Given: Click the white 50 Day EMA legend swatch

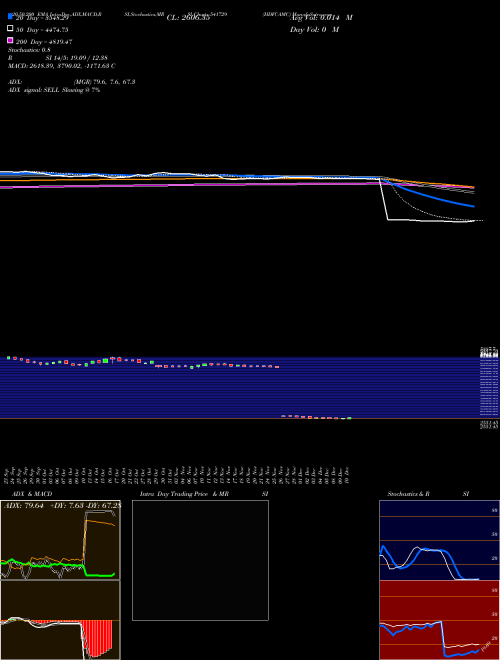Looking at the screenshot, I should tap(10, 29).
